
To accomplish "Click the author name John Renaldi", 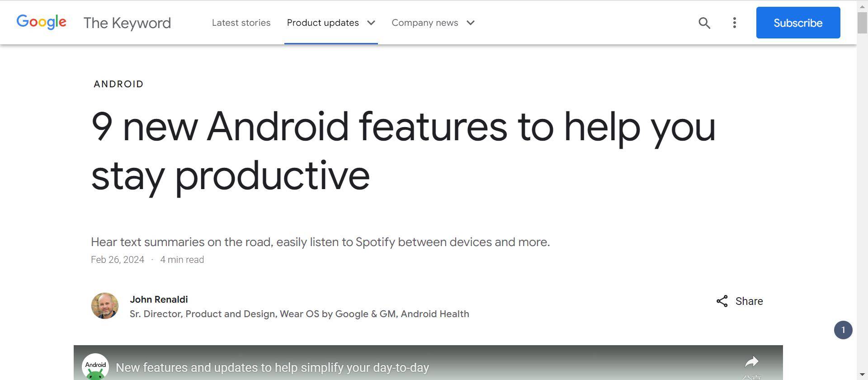I will point(159,299).
